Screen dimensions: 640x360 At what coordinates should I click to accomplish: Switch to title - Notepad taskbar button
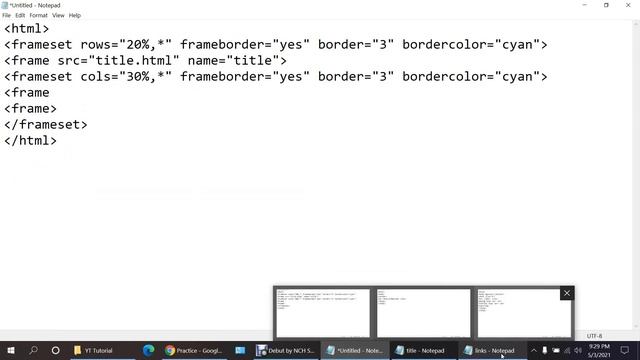point(424,350)
